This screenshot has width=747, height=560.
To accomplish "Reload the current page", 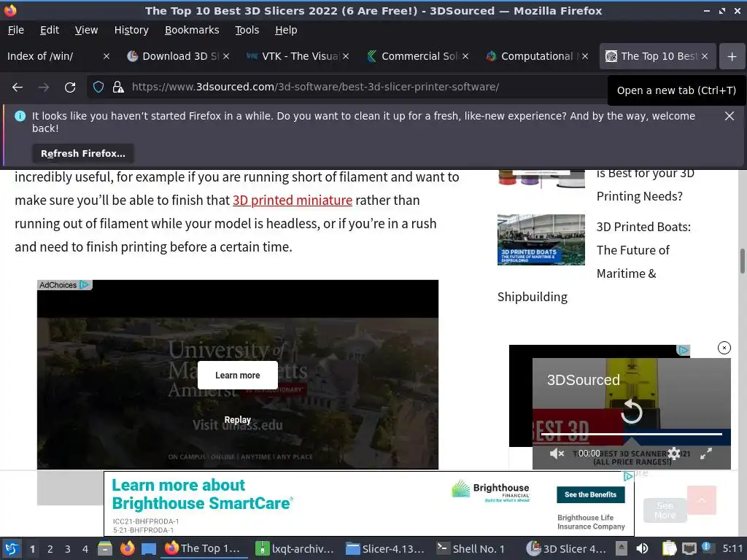I will pos(70,87).
